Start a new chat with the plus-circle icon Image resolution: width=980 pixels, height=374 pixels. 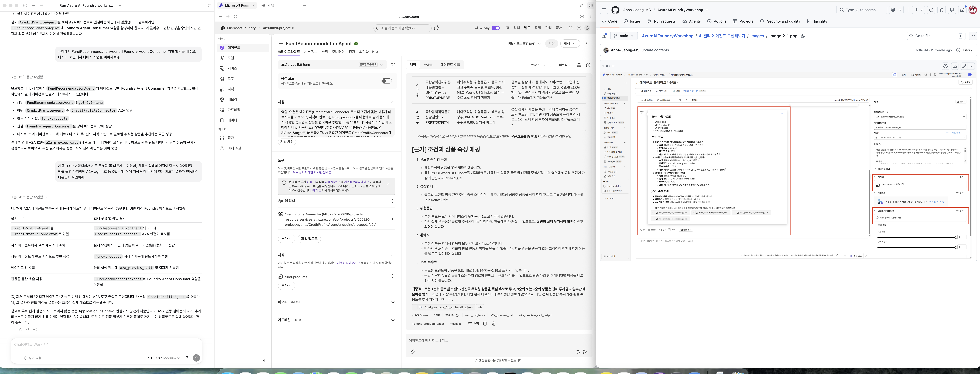pos(588,65)
